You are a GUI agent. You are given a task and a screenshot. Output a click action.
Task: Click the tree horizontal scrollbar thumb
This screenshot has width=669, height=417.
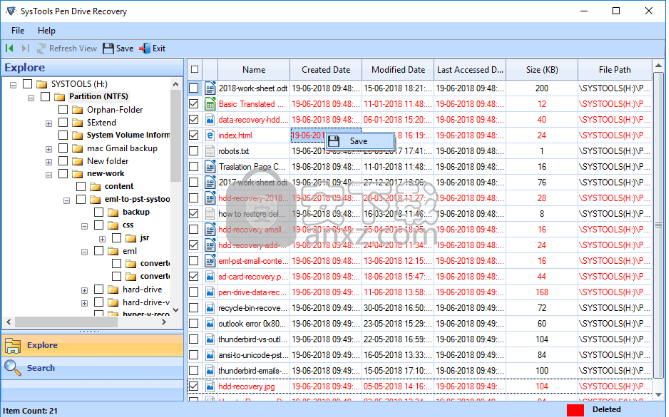tap(66, 322)
